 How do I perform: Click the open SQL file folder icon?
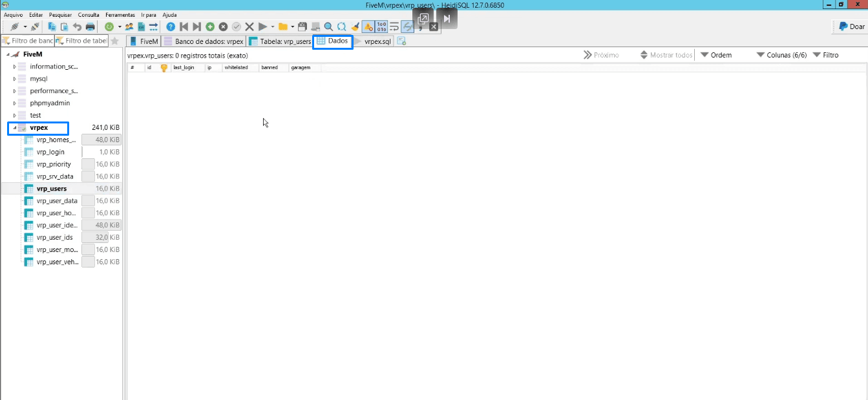[282, 26]
